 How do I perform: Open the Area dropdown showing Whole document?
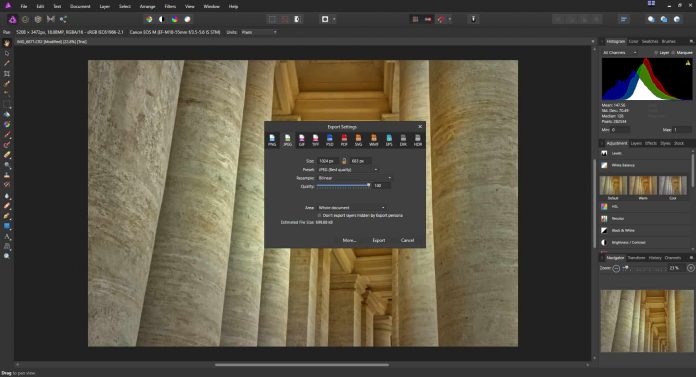coord(351,207)
